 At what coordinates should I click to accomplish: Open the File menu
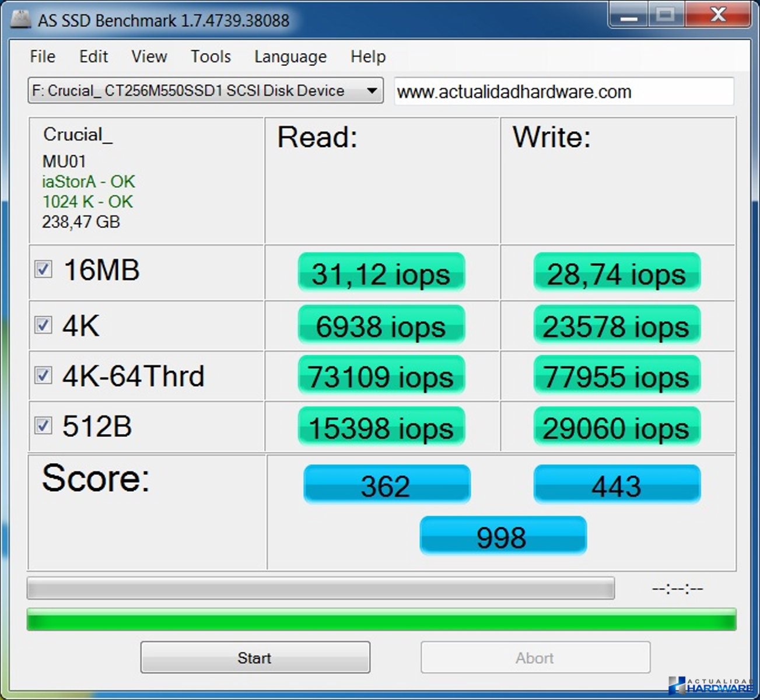pos(43,57)
